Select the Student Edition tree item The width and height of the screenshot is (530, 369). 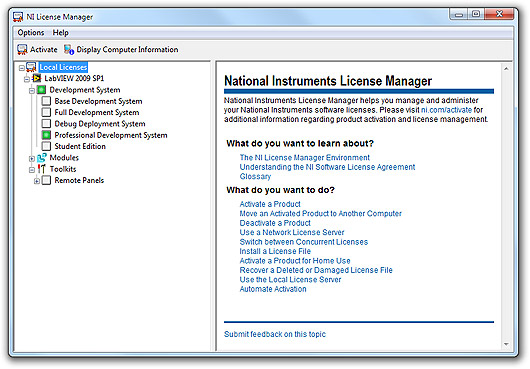(80, 146)
